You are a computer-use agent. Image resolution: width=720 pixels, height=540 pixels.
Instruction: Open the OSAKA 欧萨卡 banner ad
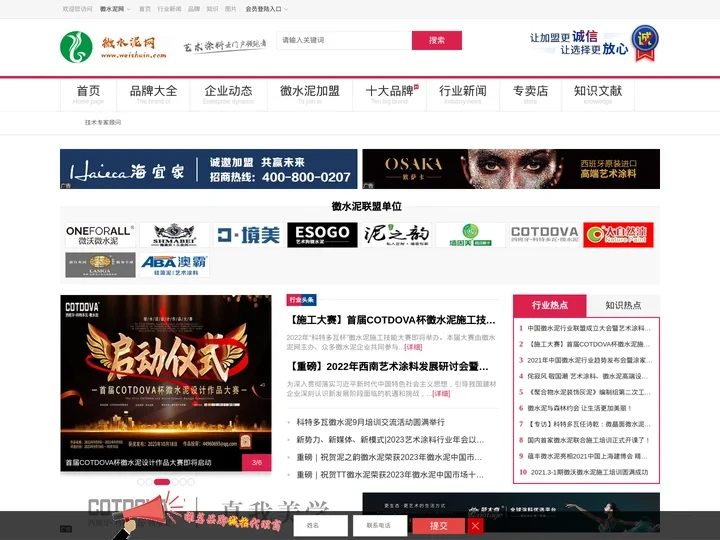pyautogui.click(x=511, y=169)
